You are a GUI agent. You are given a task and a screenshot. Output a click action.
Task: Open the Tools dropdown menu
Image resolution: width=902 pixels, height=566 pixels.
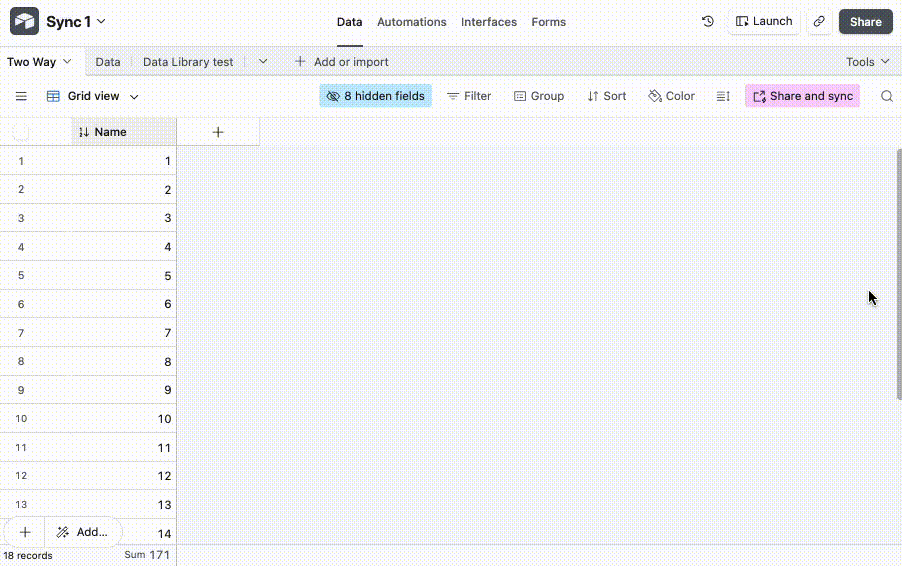click(867, 62)
